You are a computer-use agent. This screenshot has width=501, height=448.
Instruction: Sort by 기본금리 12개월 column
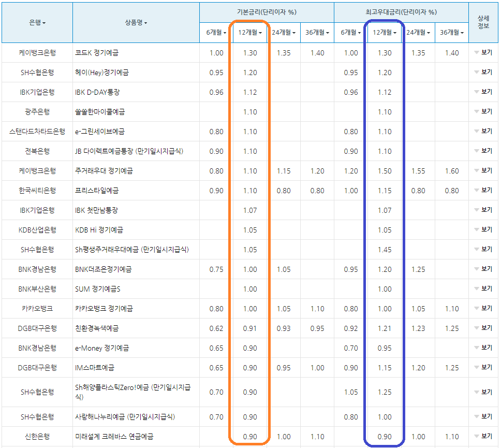point(250,32)
